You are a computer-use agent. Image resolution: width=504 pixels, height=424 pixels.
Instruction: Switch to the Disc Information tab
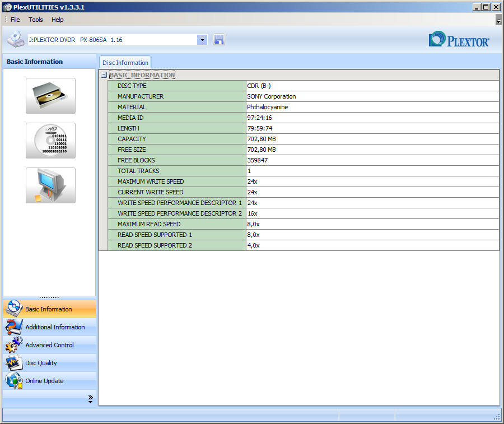pyautogui.click(x=125, y=63)
